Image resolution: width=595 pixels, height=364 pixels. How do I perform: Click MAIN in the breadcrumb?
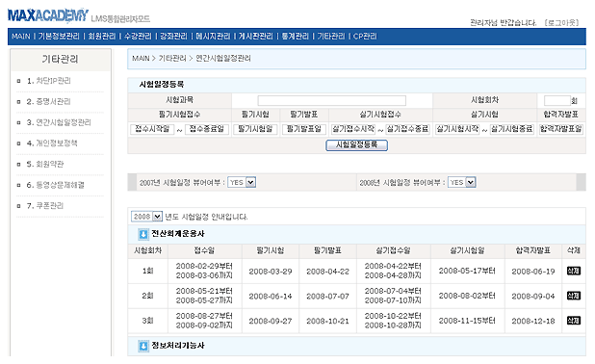coord(141,59)
